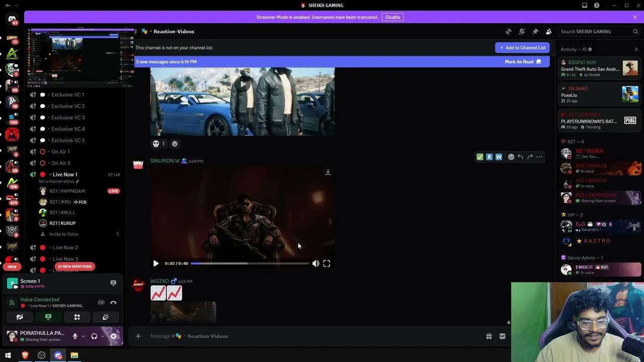Open EGOFX7 HUH activity card
This screenshot has height=362, width=644.
pos(599,68)
